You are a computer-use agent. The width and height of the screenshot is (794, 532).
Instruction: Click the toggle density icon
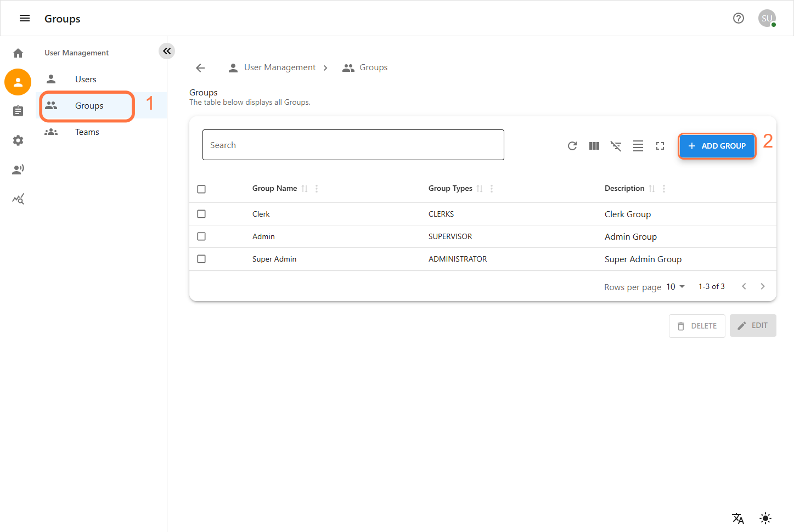pyautogui.click(x=638, y=146)
